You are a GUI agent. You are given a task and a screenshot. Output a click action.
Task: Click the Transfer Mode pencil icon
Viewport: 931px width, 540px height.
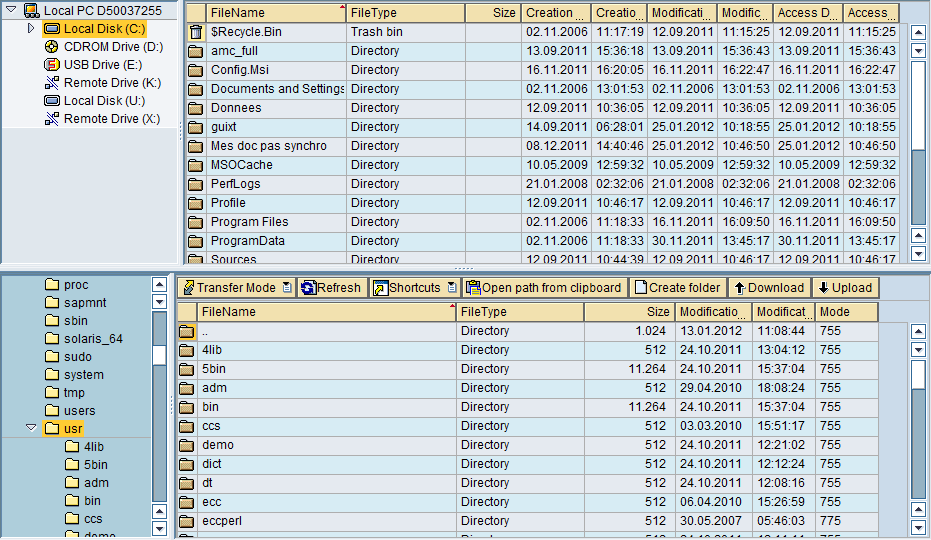189,288
